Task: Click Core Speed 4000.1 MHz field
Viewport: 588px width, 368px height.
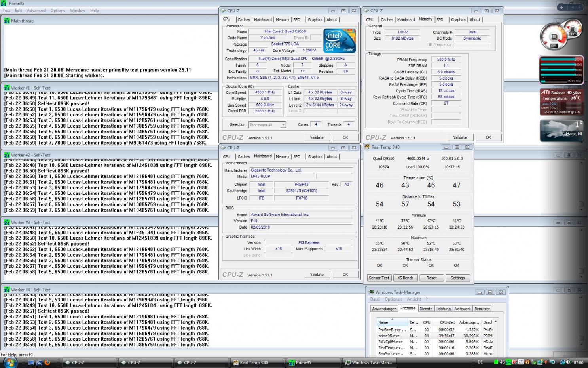Action: click(265, 92)
